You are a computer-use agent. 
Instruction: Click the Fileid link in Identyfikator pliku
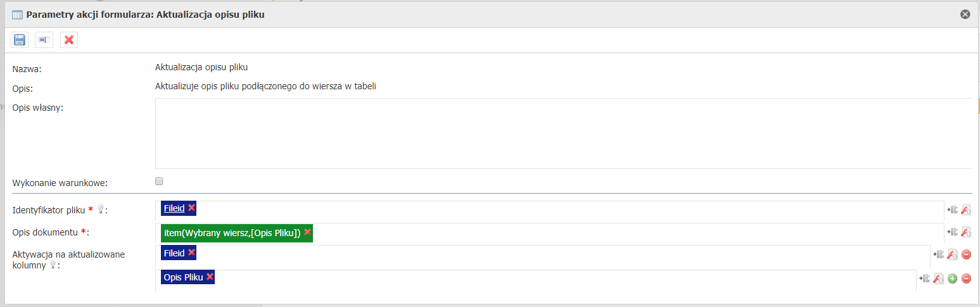(x=174, y=208)
